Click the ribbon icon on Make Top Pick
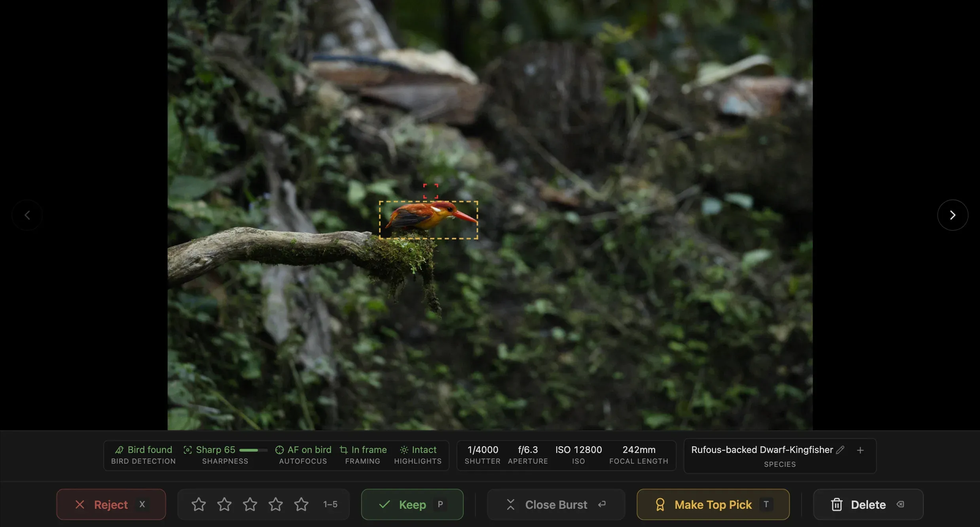This screenshot has width=980, height=527. click(x=660, y=504)
